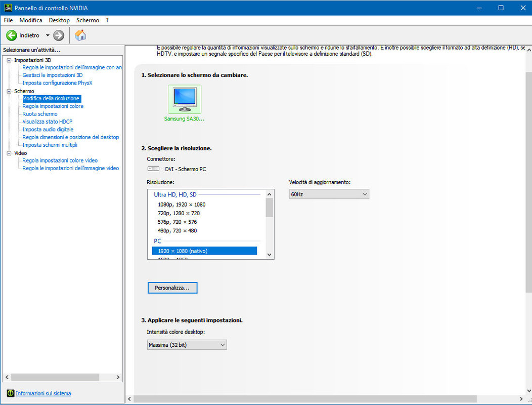The image size is (532, 405).
Task: Open Visualizza stato HDCP
Action: point(48,121)
